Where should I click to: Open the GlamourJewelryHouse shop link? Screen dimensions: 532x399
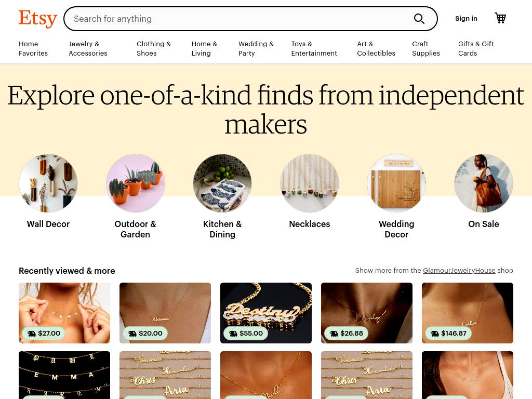(x=459, y=270)
